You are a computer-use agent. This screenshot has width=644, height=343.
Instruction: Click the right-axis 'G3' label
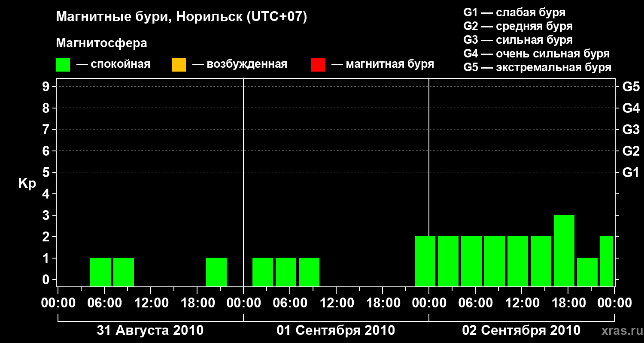[x=631, y=129]
